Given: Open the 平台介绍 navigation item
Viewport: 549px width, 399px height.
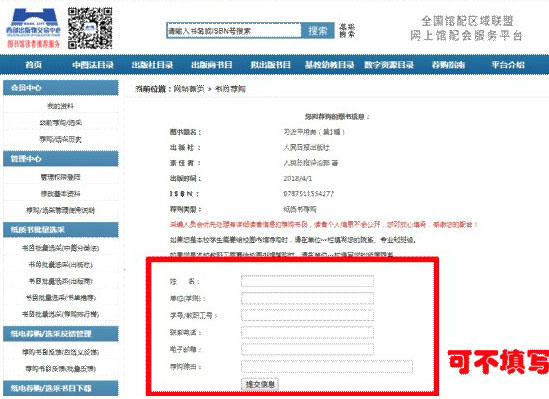Looking at the screenshot, I should pyautogui.click(x=508, y=65).
